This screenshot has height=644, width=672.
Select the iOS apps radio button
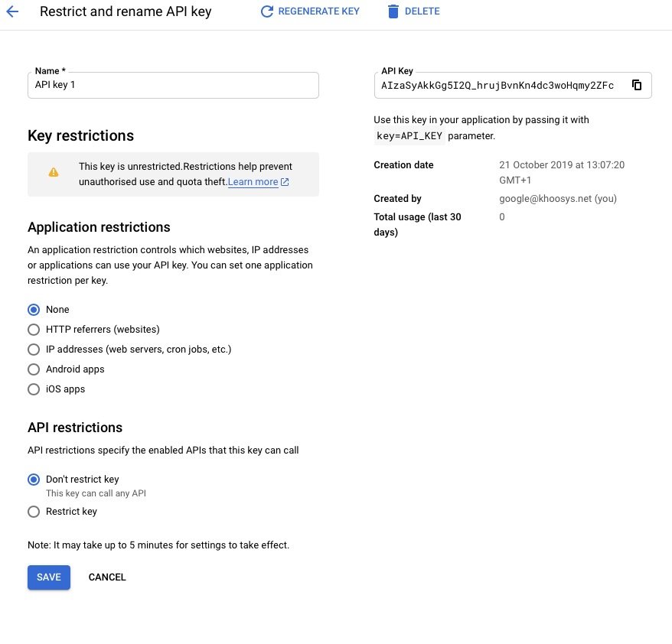(x=34, y=389)
